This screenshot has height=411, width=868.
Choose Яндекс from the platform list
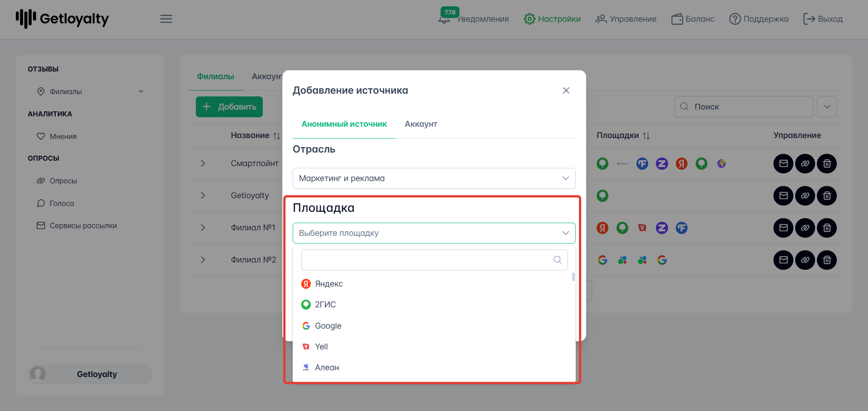434,284
